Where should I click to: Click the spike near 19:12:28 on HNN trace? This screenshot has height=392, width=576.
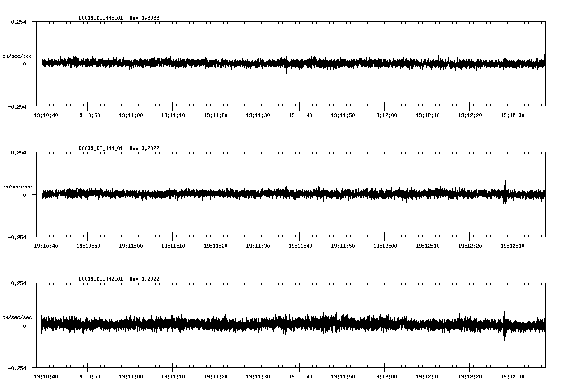[505, 194]
